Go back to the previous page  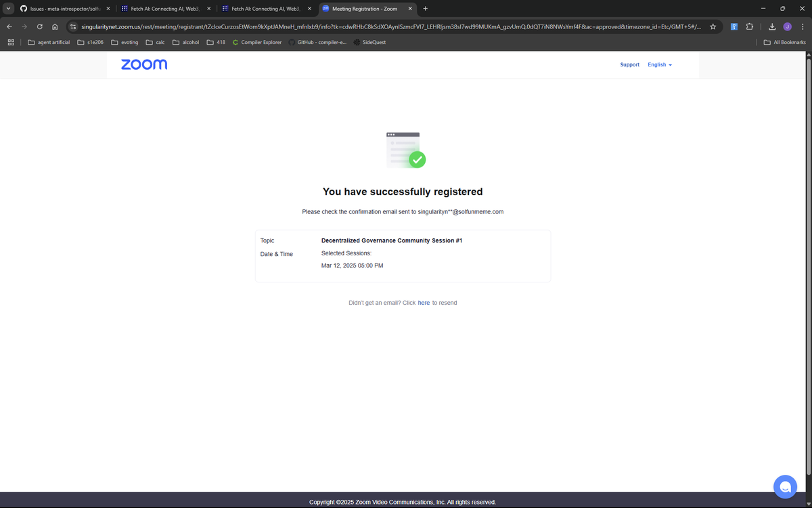(9, 26)
